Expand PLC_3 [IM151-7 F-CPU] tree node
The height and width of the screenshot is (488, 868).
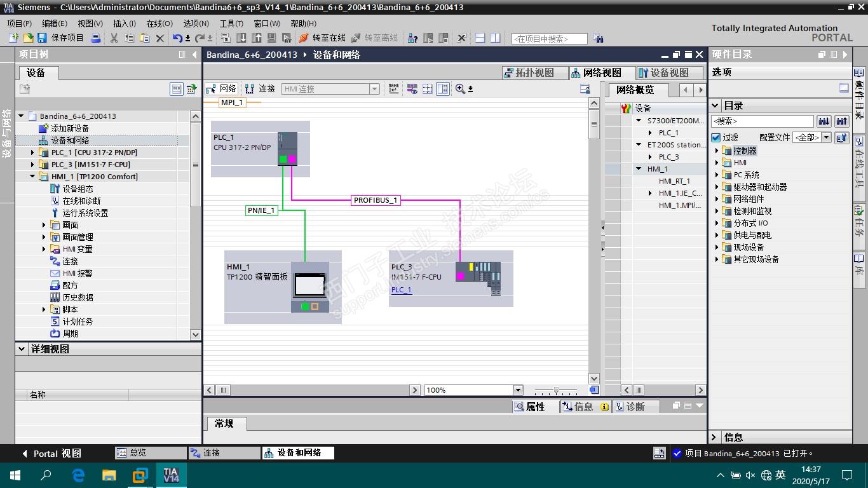coord(33,165)
